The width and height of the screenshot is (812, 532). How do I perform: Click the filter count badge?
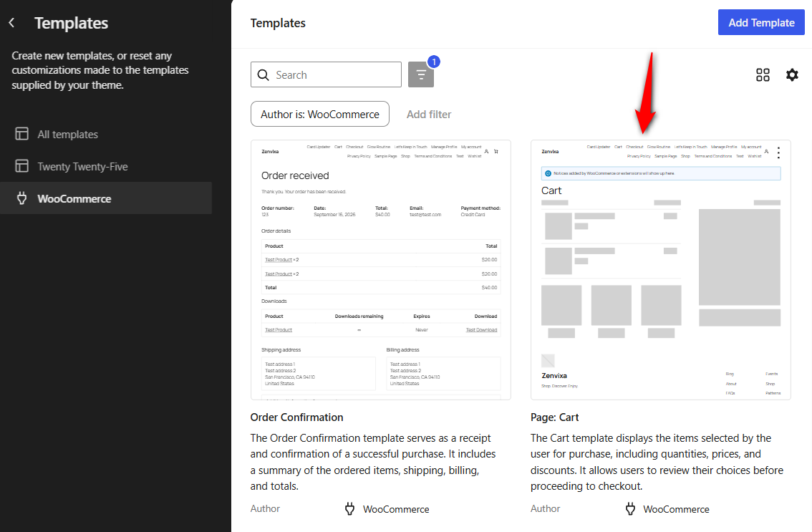point(434,62)
